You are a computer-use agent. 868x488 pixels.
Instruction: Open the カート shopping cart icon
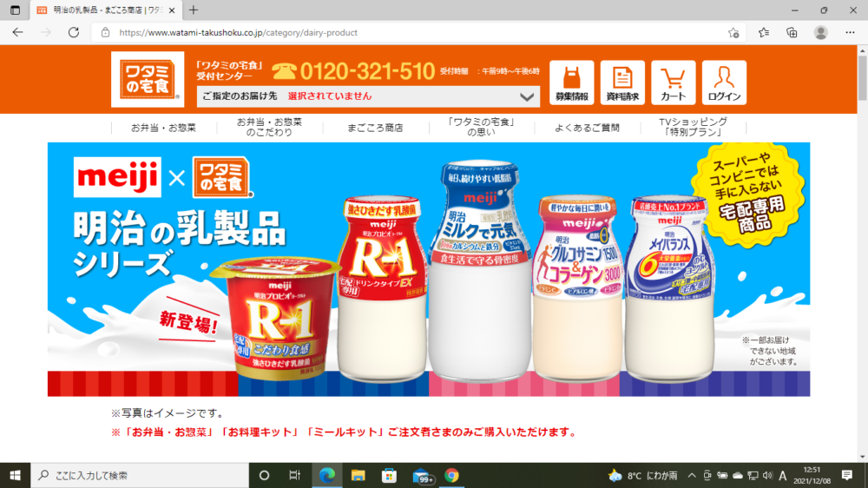[674, 82]
